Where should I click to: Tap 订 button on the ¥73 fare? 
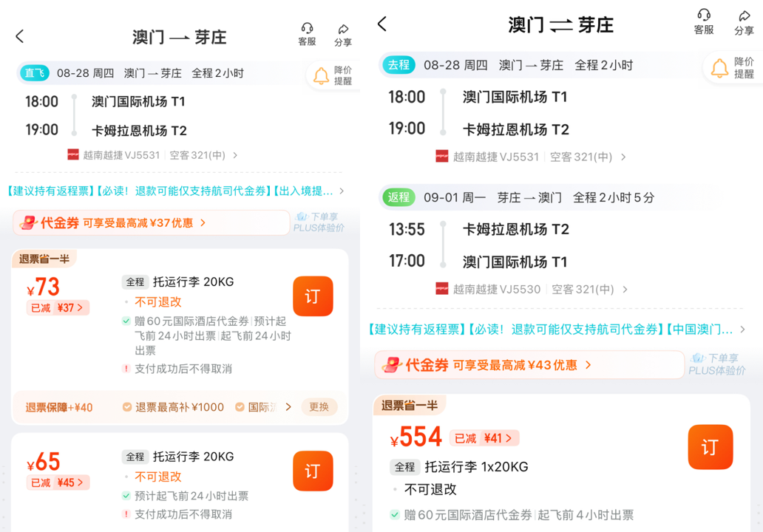pos(313,296)
